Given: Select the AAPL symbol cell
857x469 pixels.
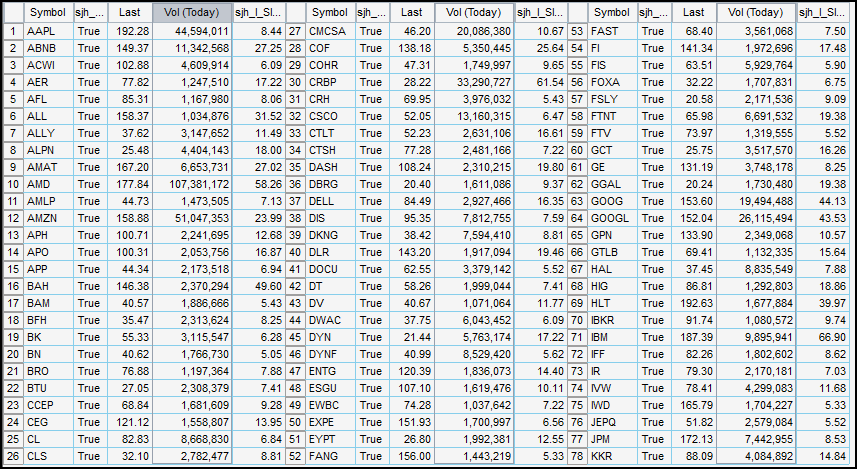Looking at the screenshot, I should [48, 31].
